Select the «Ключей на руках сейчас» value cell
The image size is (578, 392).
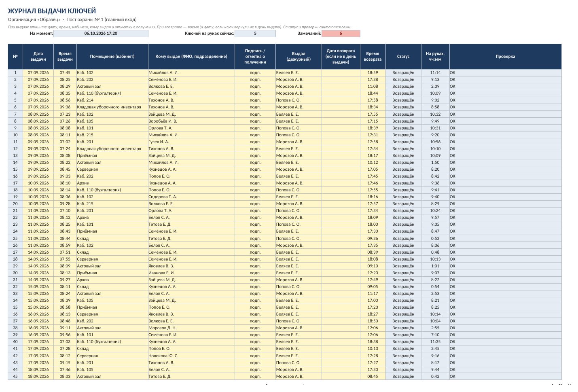255,34
